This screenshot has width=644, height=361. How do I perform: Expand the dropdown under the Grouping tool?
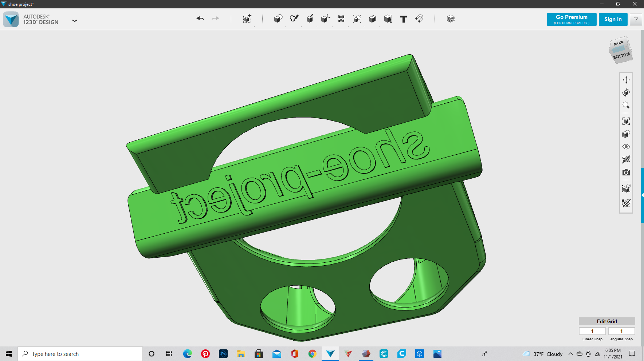(x=363, y=26)
